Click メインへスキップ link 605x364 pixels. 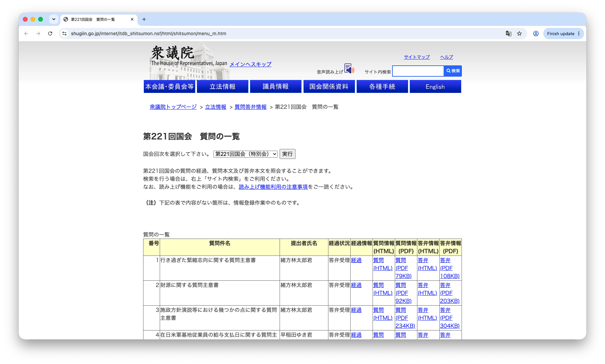click(x=251, y=64)
